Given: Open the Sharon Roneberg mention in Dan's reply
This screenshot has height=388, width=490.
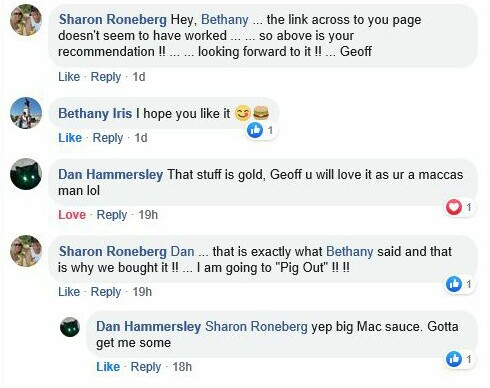Looking at the screenshot, I should pyautogui.click(x=256, y=327).
